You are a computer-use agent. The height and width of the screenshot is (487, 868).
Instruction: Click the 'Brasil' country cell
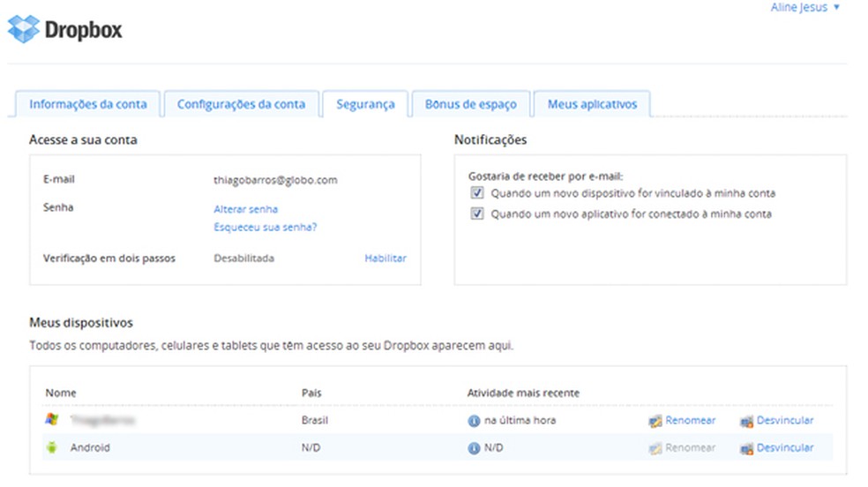314,420
